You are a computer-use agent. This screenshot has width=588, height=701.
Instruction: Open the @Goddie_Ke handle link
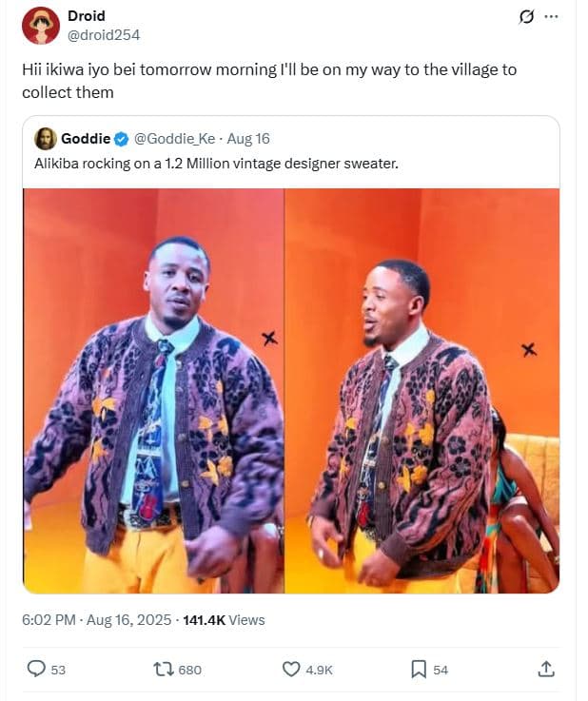click(x=174, y=139)
